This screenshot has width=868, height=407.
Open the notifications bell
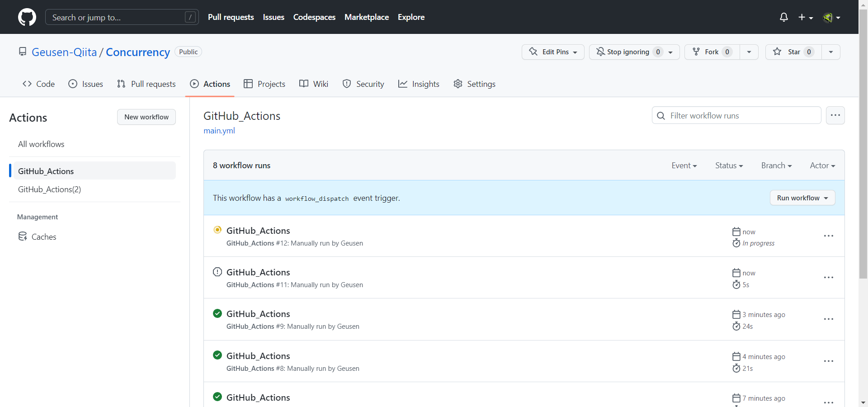784,17
